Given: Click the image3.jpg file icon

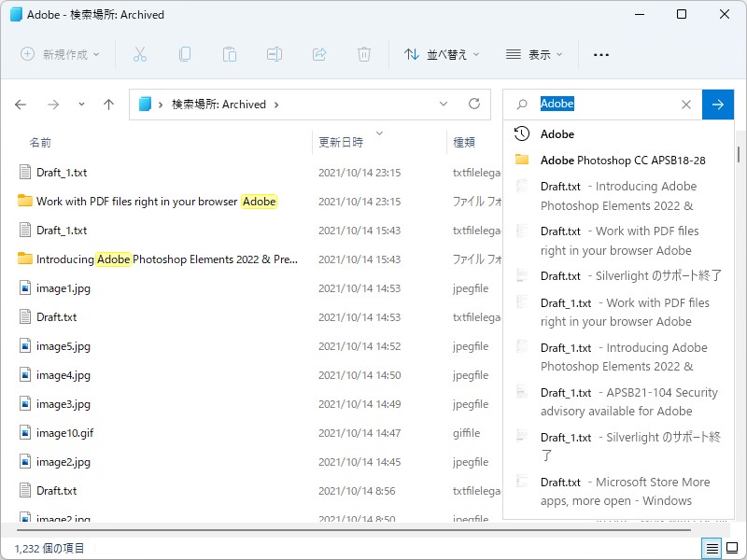Looking at the screenshot, I should (x=25, y=404).
